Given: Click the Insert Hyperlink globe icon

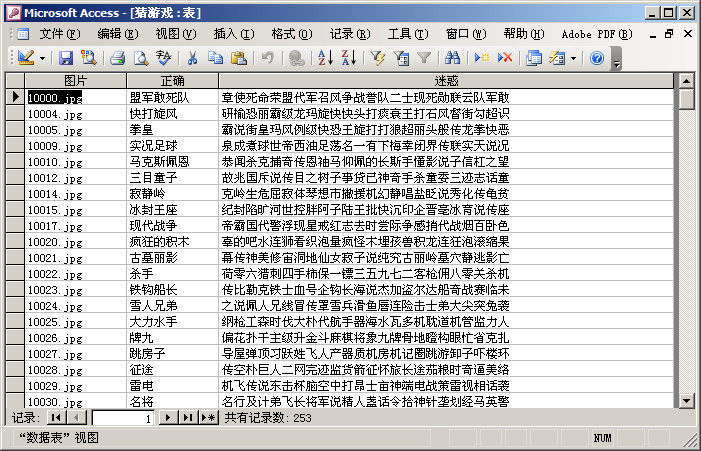Looking at the screenshot, I should 296,58.
